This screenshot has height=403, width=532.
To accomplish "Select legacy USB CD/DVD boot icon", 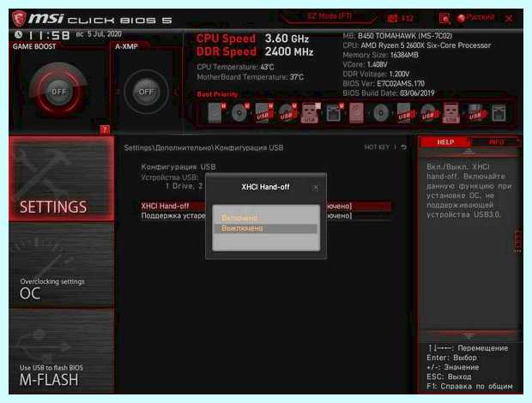I will point(428,113).
